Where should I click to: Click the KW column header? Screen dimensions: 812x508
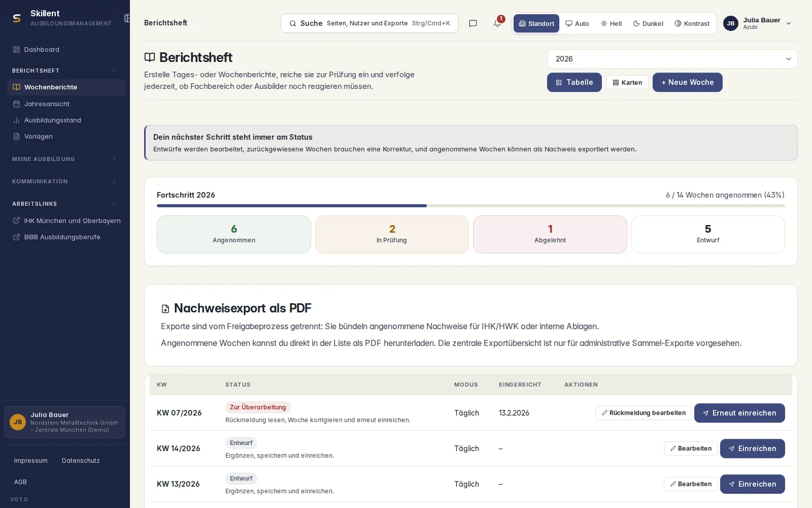click(x=162, y=385)
